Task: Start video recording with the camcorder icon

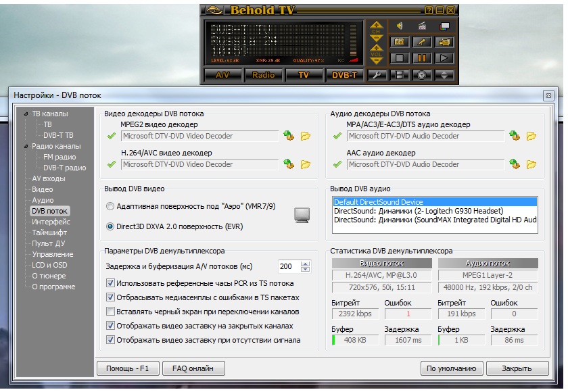Action: (x=444, y=42)
